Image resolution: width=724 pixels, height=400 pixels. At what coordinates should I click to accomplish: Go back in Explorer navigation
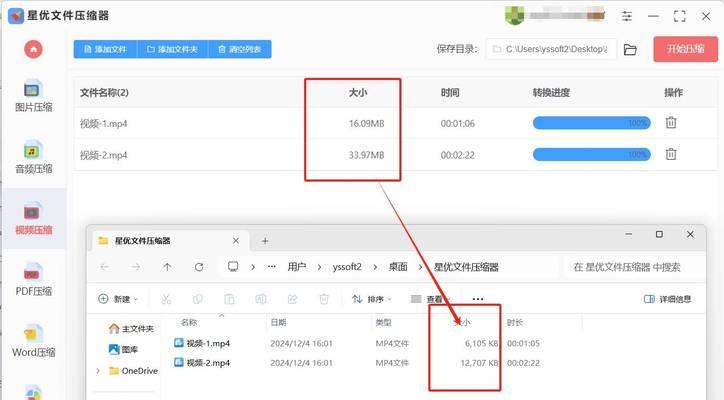pos(105,267)
